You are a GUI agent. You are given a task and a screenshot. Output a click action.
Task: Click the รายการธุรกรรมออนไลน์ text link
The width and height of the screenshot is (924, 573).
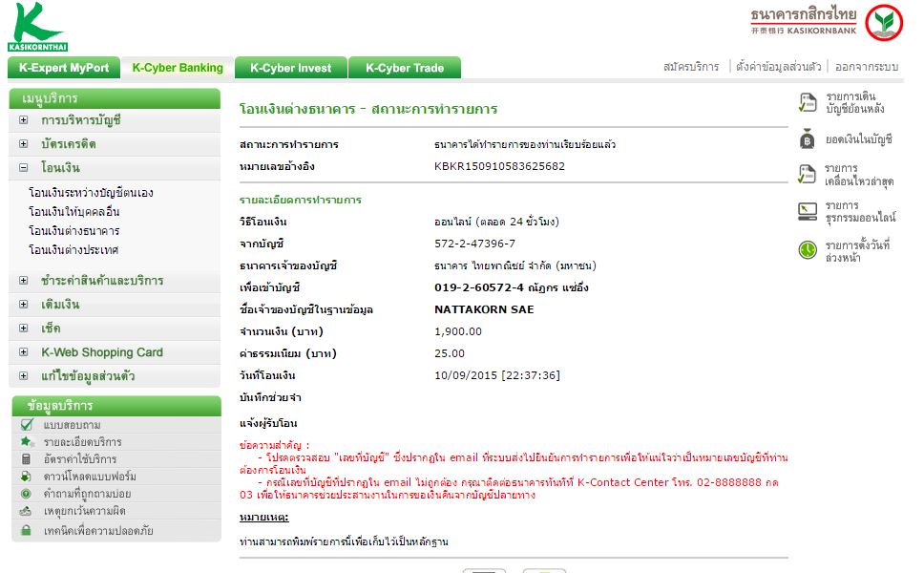[860, 212]
